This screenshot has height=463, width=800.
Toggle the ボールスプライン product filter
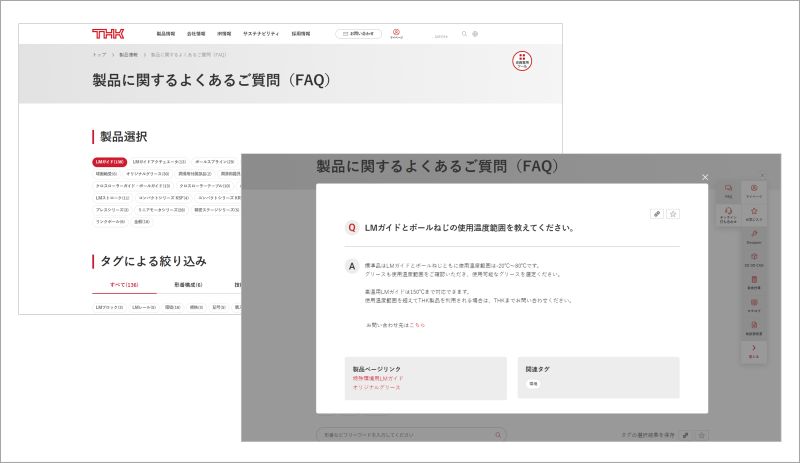click(x=214, y=161)
